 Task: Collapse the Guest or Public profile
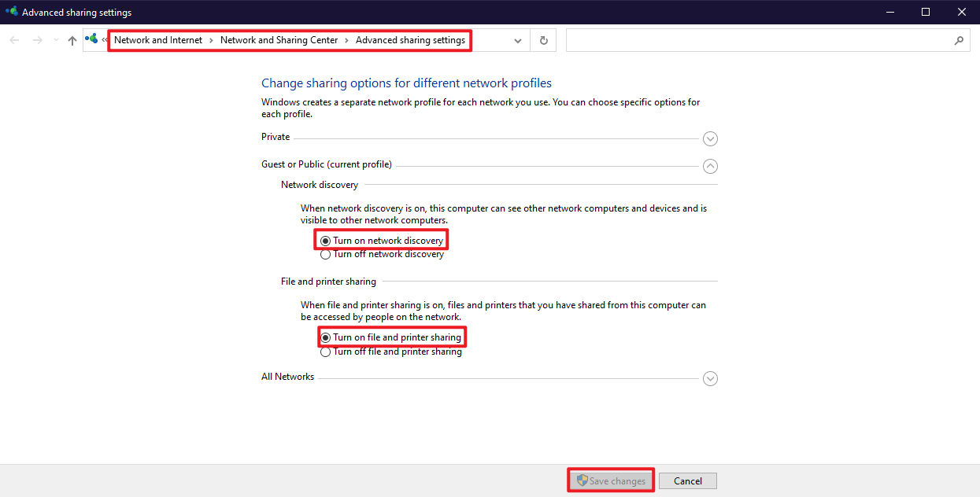tap(710, 166)
